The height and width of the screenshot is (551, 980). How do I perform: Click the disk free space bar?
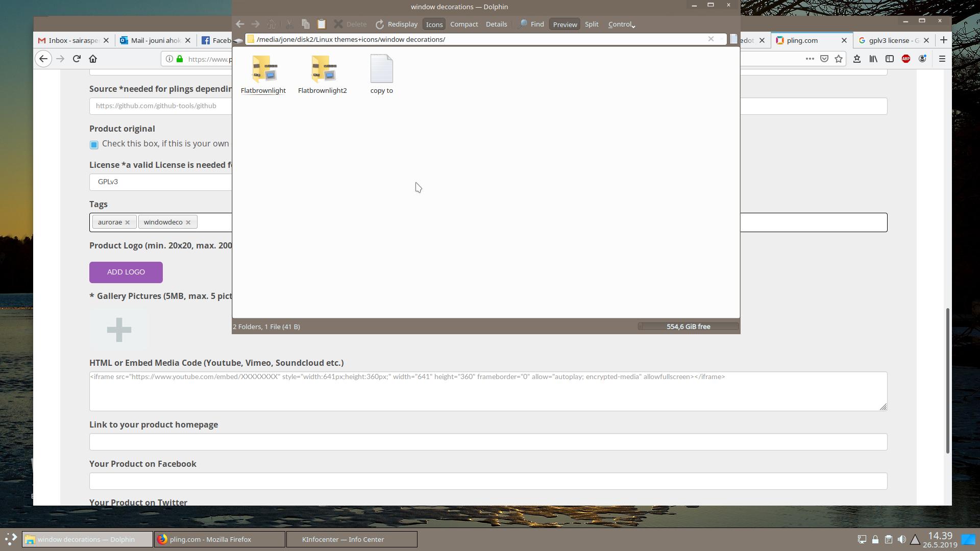click(x=688, y=327)
